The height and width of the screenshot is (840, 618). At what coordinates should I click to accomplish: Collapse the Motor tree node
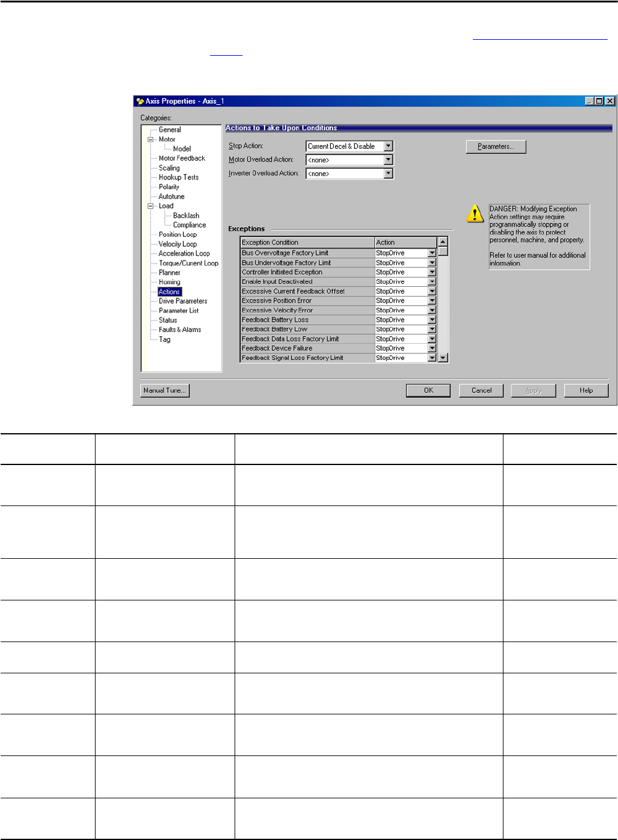click(151, 139)
